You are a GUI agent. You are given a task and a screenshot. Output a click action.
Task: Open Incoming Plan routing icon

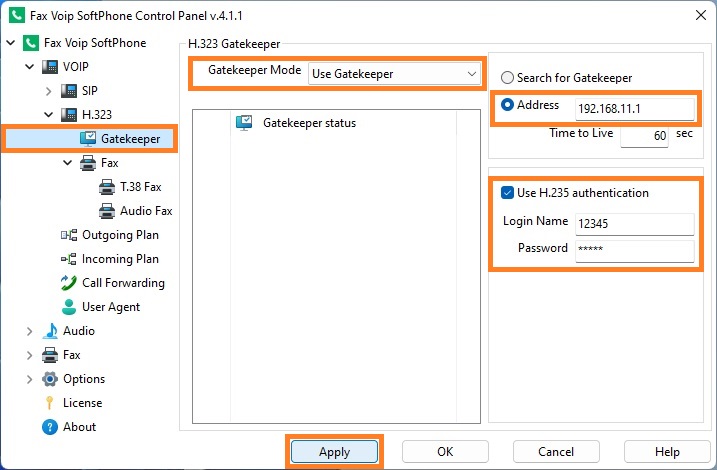pyautogui.click(x=69, y=259)
